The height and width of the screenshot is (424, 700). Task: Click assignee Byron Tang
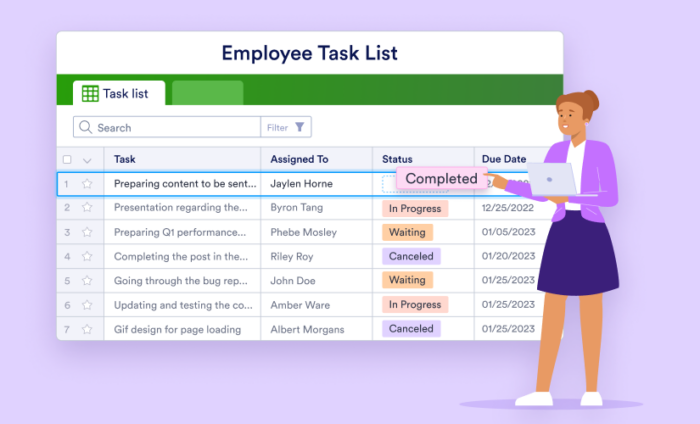click(296, 208)
